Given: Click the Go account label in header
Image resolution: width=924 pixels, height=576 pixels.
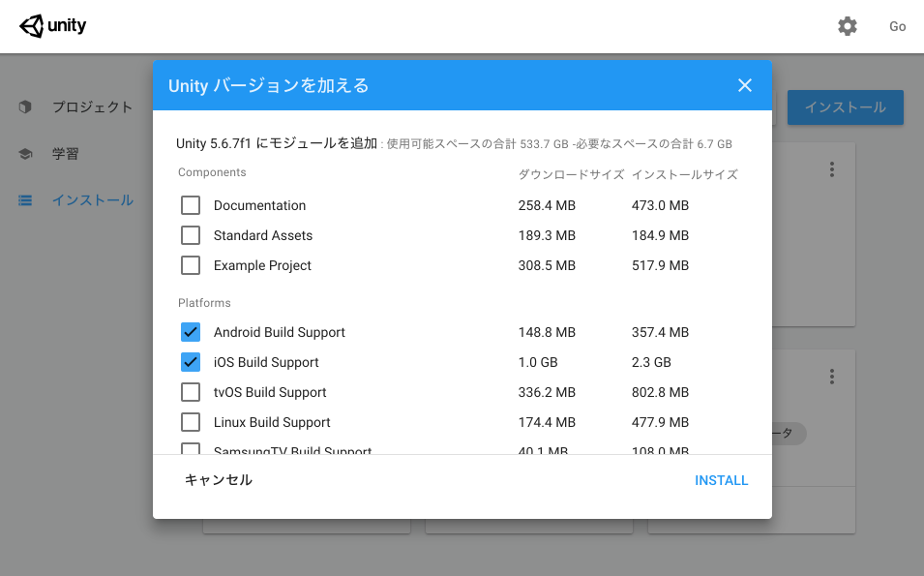Looking at the screenshot, I should 898,26.
